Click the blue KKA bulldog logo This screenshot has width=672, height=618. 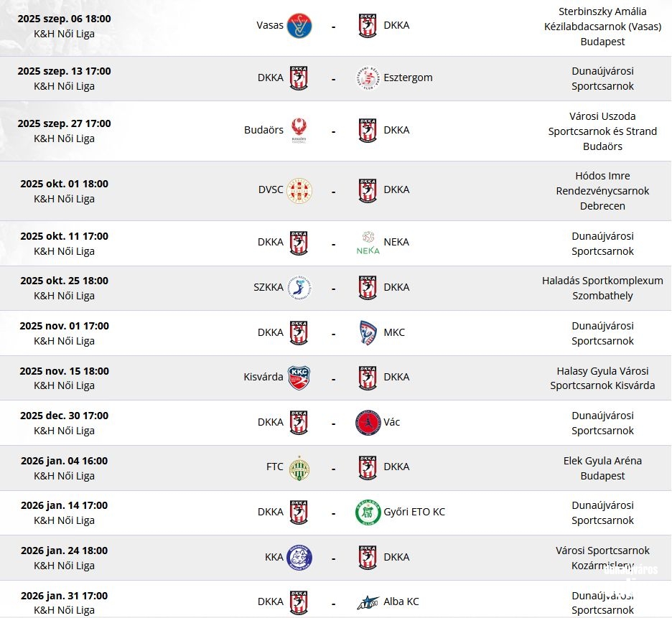pyautogui.click(x=299, y=558)
